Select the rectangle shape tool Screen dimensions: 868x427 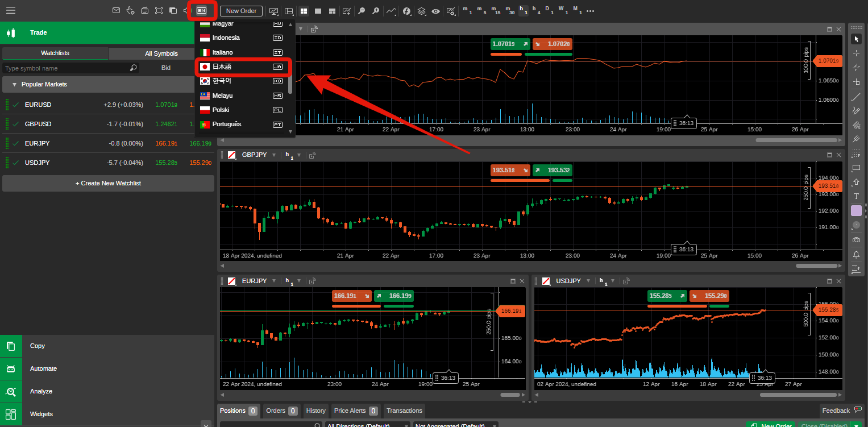coord(857,168)
